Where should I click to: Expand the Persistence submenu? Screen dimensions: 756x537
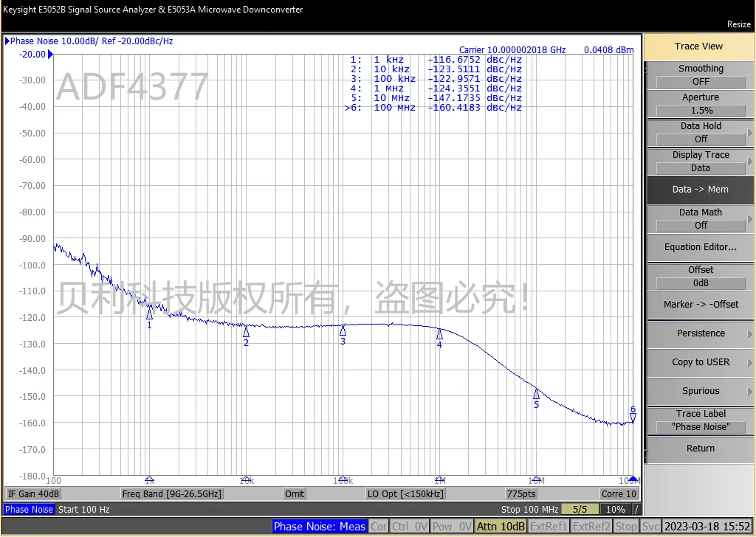[x=701, y=333]
